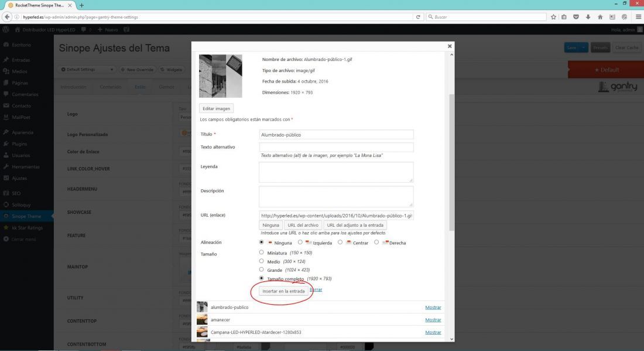Image resolution: width=644 pixels, height=351 pixels.
Task: Open Entradas in the WordPress sidebar
Action: [x=20, y=60]
